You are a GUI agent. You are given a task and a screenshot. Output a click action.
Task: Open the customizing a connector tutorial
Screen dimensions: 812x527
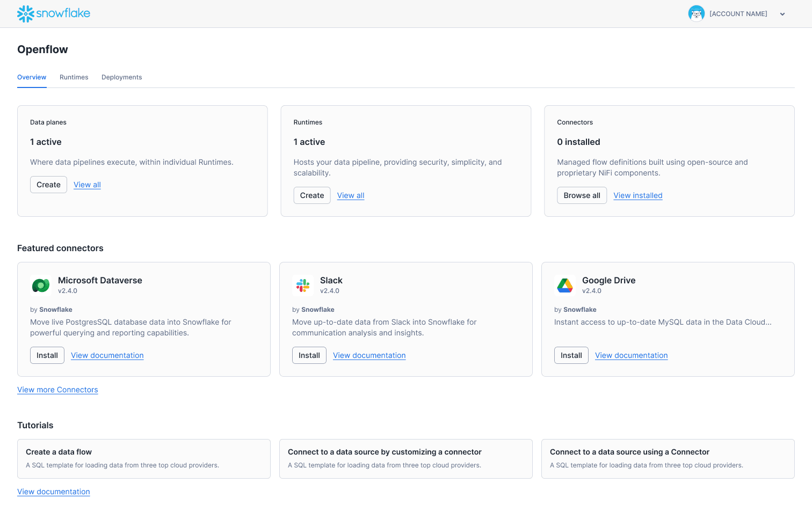406,459
